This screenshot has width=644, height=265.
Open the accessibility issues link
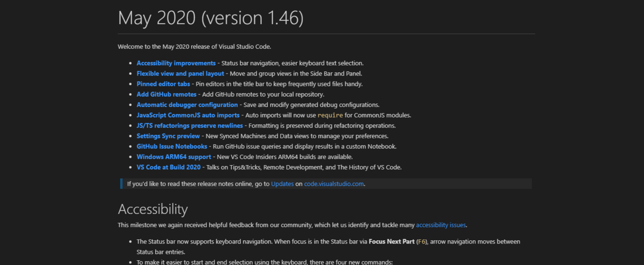(x=441, y=225)
